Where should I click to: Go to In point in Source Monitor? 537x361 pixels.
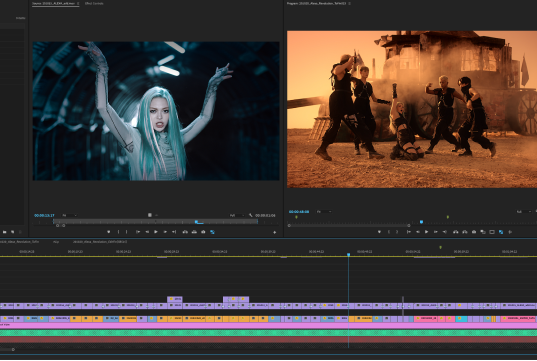pos(138,232)
